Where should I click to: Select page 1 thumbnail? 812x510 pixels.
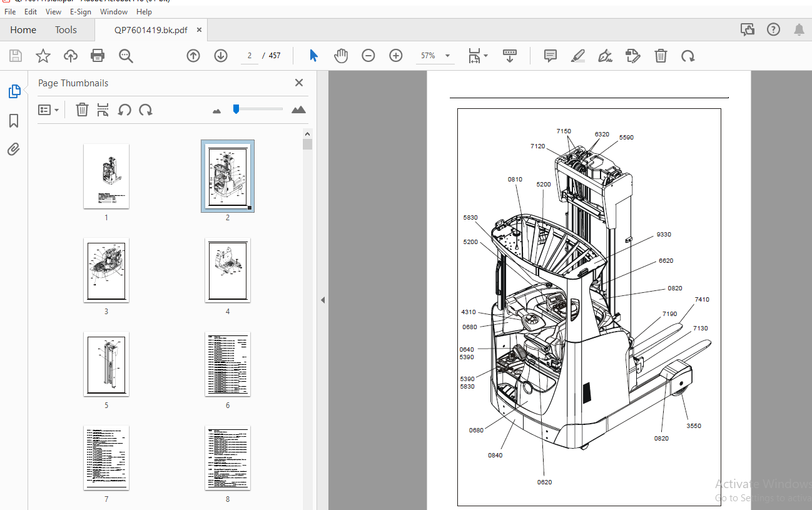pyautogui.click(x=106, y=176)
